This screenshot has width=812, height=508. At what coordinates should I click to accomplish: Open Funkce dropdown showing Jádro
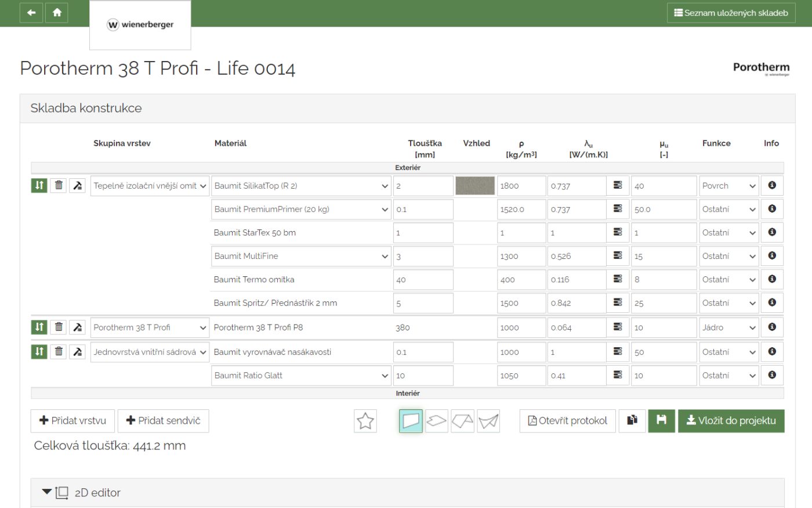[728, 327]
